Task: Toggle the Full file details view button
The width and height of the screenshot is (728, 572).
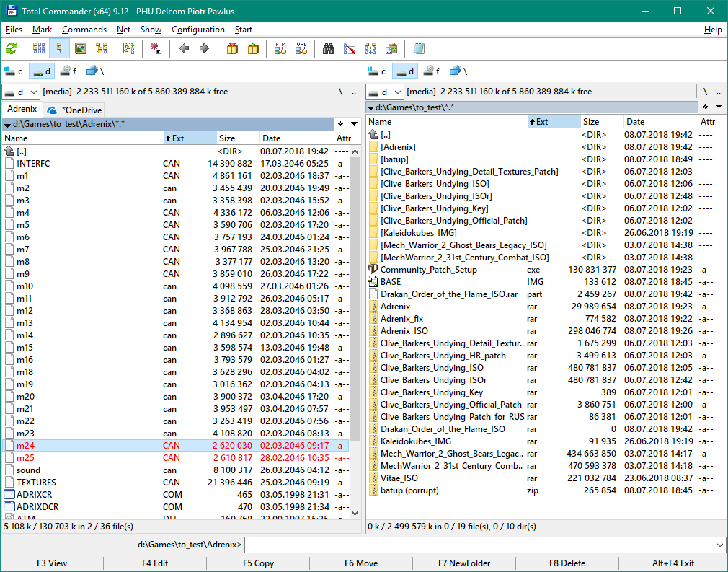Action: tap(60, 49)
